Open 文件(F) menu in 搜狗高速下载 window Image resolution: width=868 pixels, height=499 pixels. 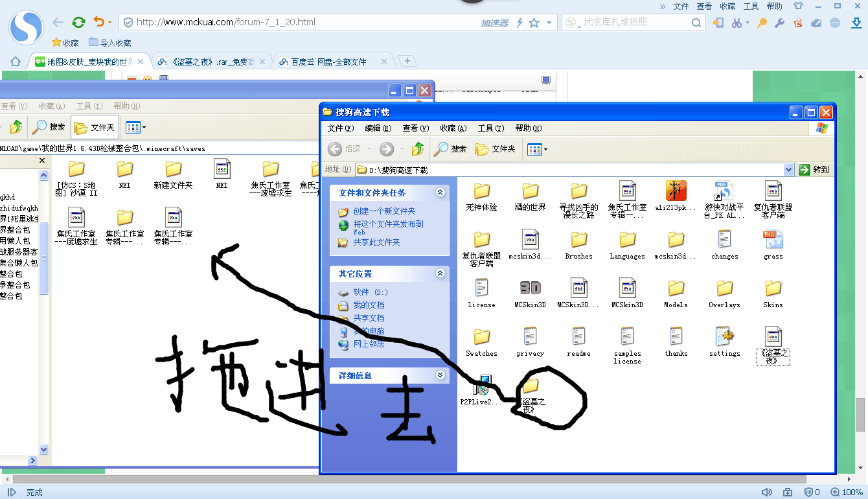(x=340, y=128)
